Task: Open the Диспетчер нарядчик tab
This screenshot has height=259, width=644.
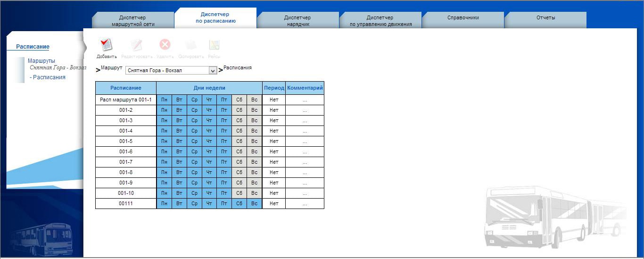Action: 297,21
